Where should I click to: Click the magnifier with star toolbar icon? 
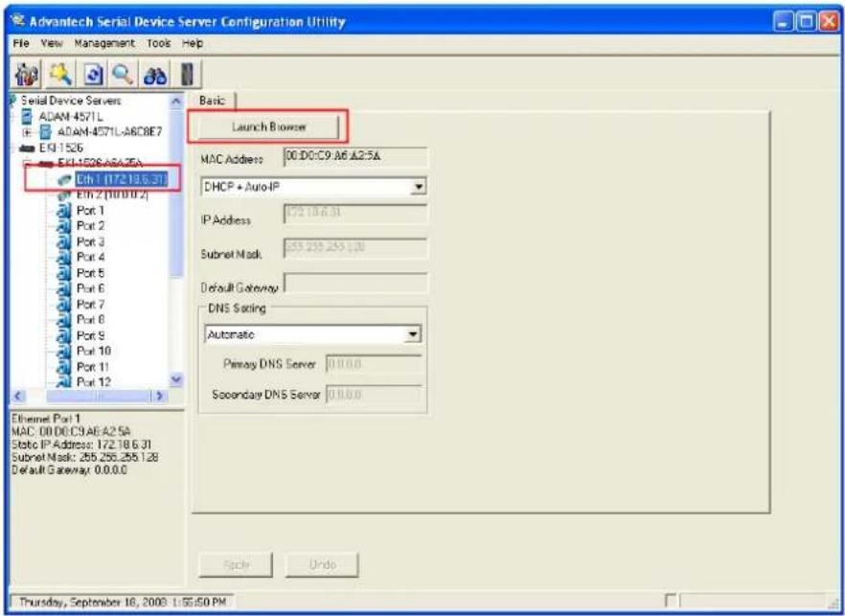click(x=60, y=75)
